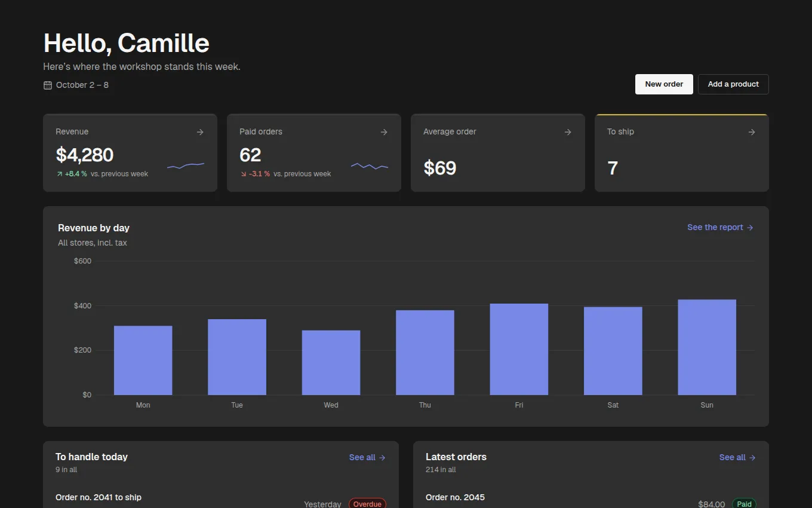Screen dimensions: 812x508
Task: Open Order no. 2041 to ship
Action: (99, 497)
